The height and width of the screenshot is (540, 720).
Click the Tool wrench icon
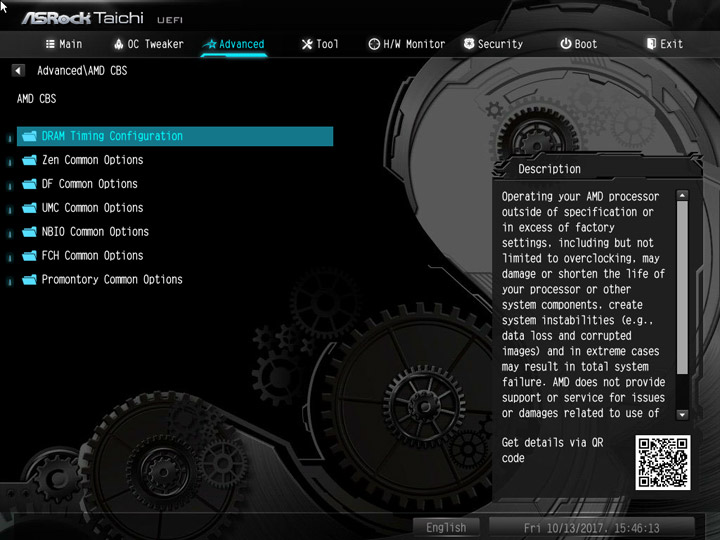307,44
